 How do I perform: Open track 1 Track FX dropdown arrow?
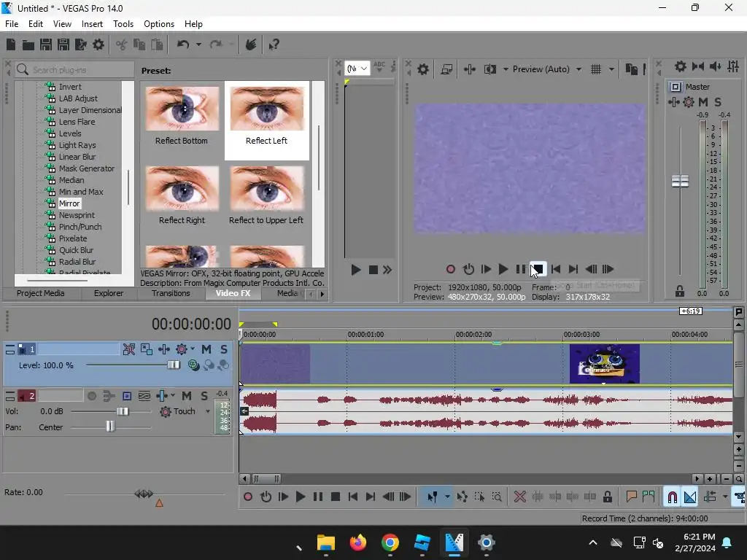point(193,349)
